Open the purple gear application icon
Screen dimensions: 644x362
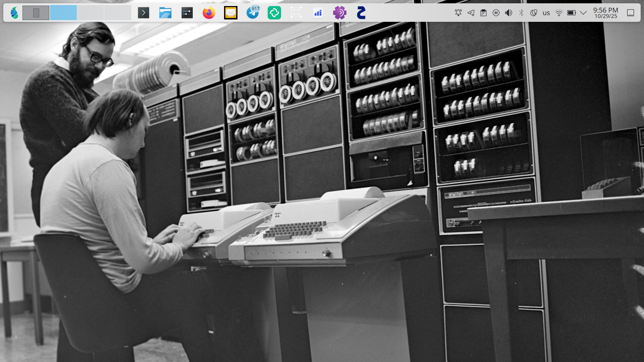(339, 13)
